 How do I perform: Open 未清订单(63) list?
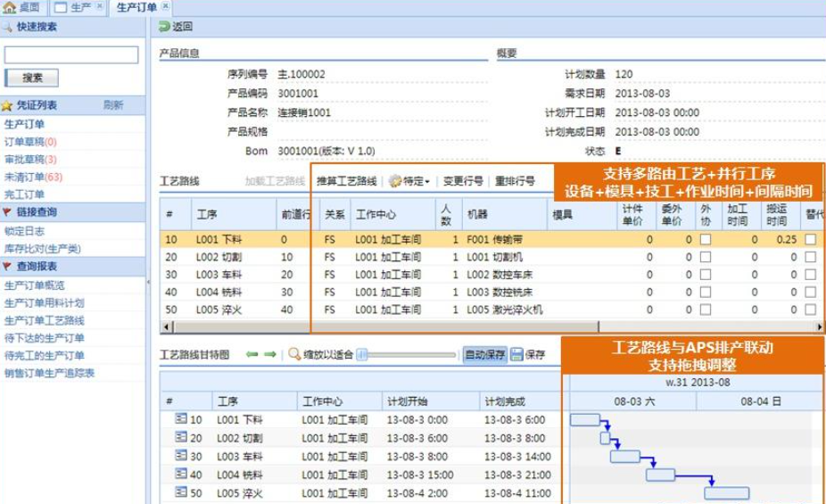(x=33, y=177)
